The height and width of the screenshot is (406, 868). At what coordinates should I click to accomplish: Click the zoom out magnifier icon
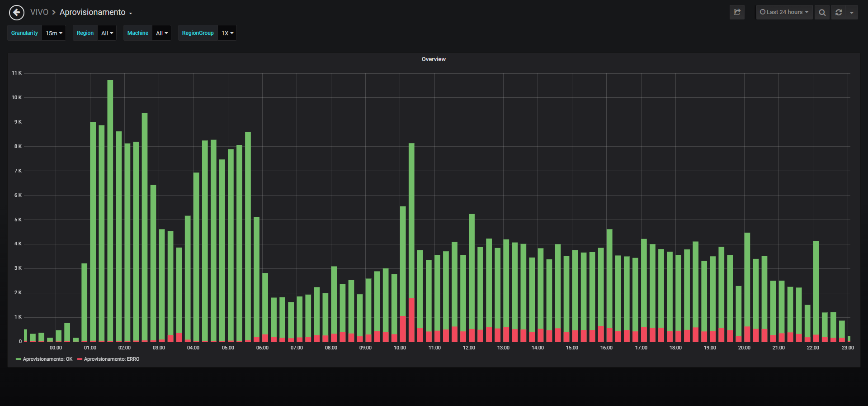coord(822,12)
